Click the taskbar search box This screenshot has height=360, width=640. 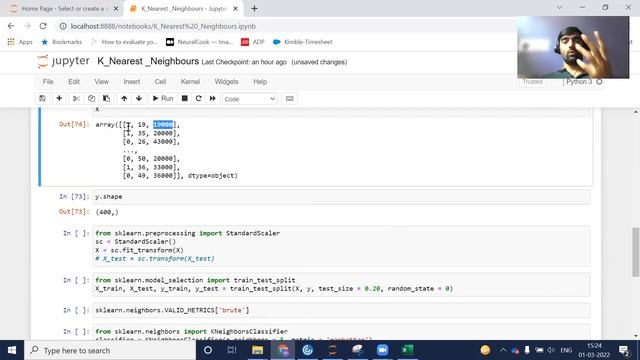tap(110, 350)
